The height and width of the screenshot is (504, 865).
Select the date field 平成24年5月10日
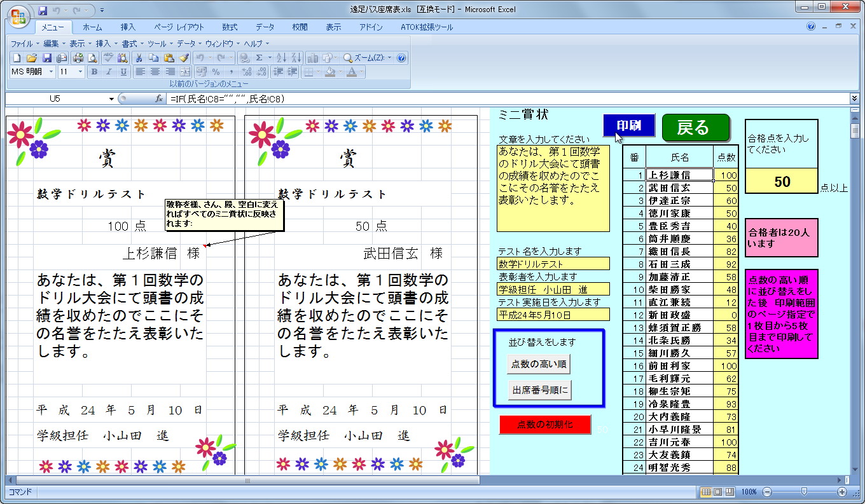click(x=553, y=315)
